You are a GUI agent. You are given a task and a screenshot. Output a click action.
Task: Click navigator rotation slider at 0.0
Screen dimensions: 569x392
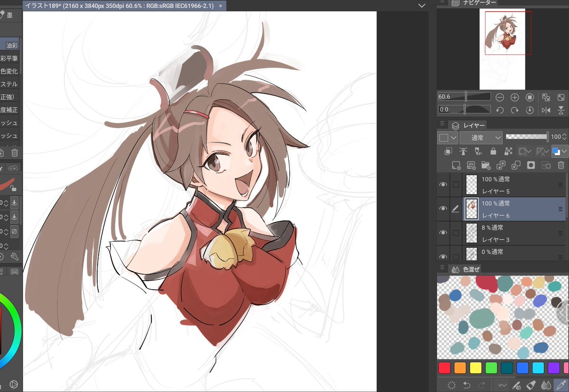pos(465,109)
